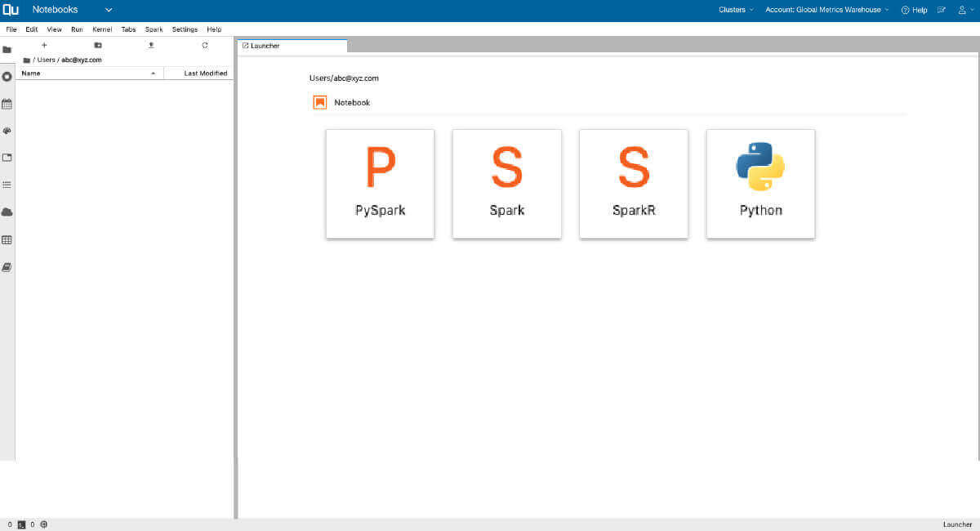Open the running sessions panel
This screenshot has height=531, width=980.
click(x=7, y=77)
